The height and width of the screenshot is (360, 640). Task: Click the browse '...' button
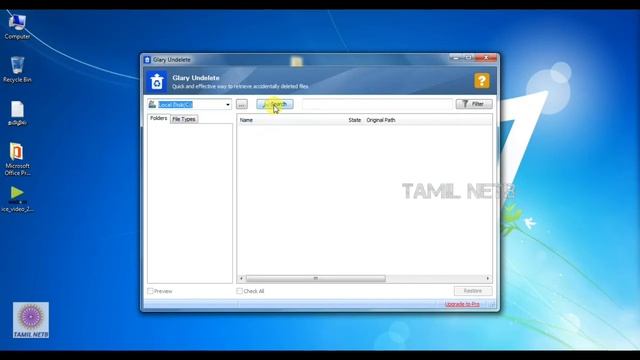[x=242, y=104]
